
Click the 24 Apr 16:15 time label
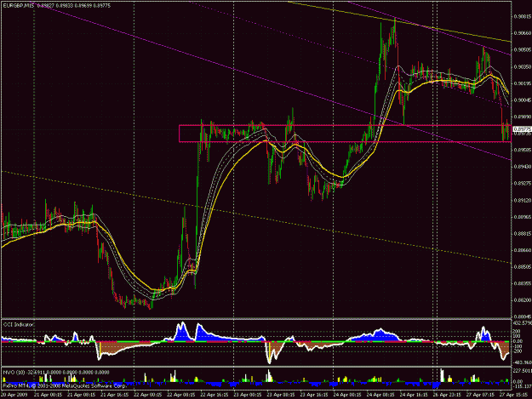pyautogui.click(x=414, y=395)
